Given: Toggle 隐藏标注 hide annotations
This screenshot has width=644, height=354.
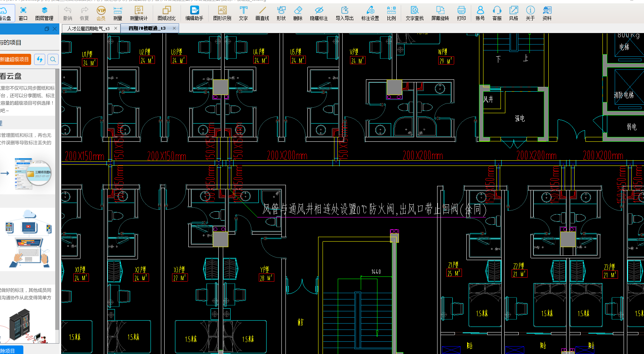Looking at the screenshot, I should coord(319,13).
